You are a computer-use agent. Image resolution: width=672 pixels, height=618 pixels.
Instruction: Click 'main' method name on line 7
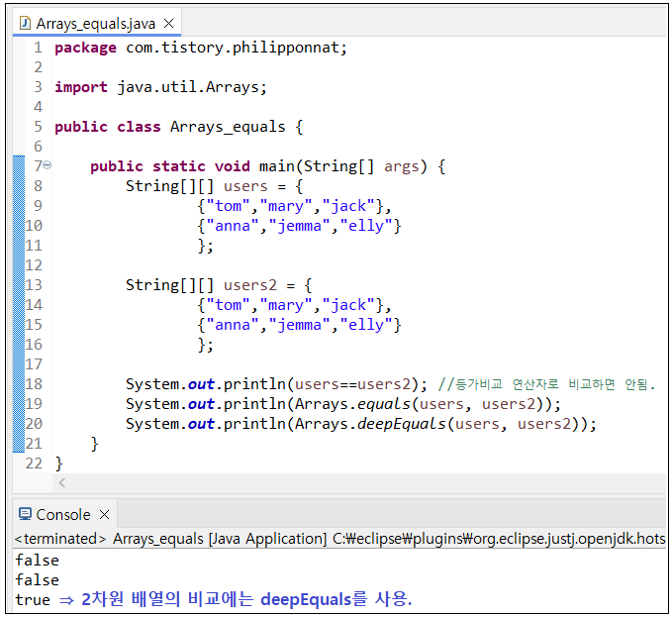pos(276,166)
